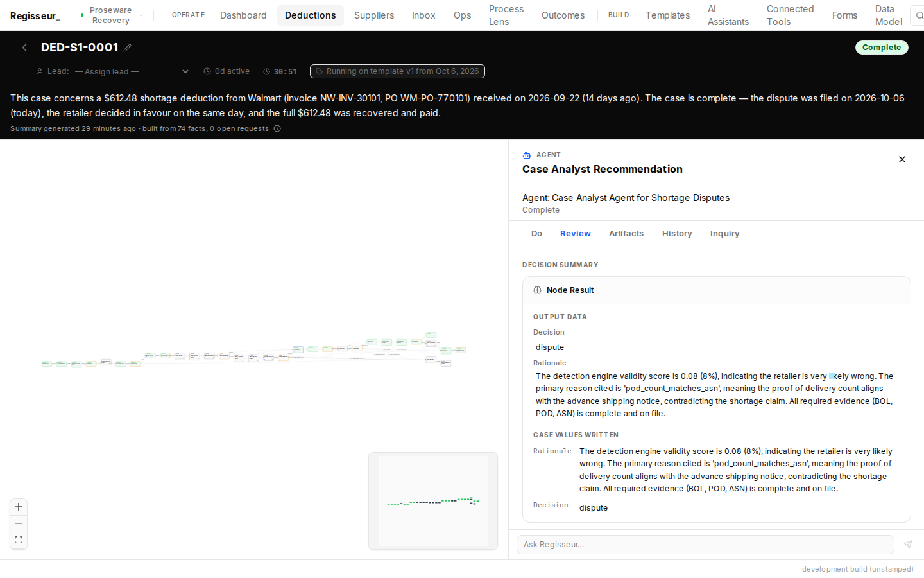The image size is (924, 578).
Task: Go to AI Assistants
Action: click(728, 15)
